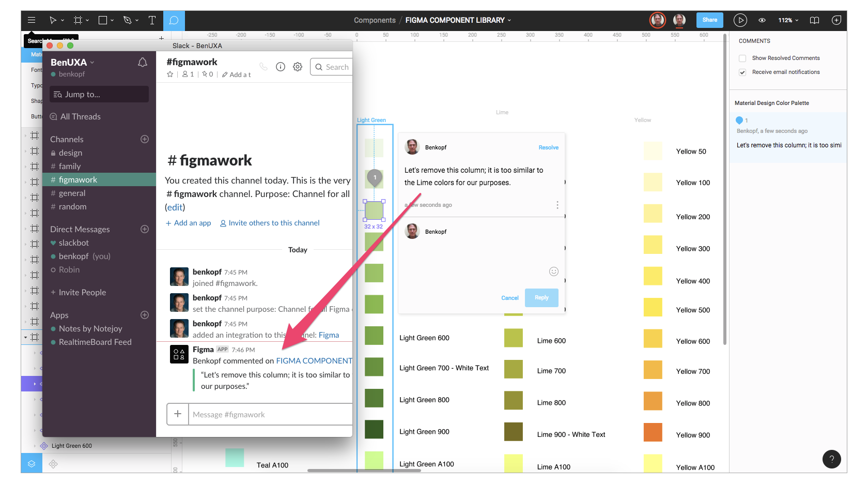Open the 112% zoom dropdown
868x484 pixels.
[788, 20]
